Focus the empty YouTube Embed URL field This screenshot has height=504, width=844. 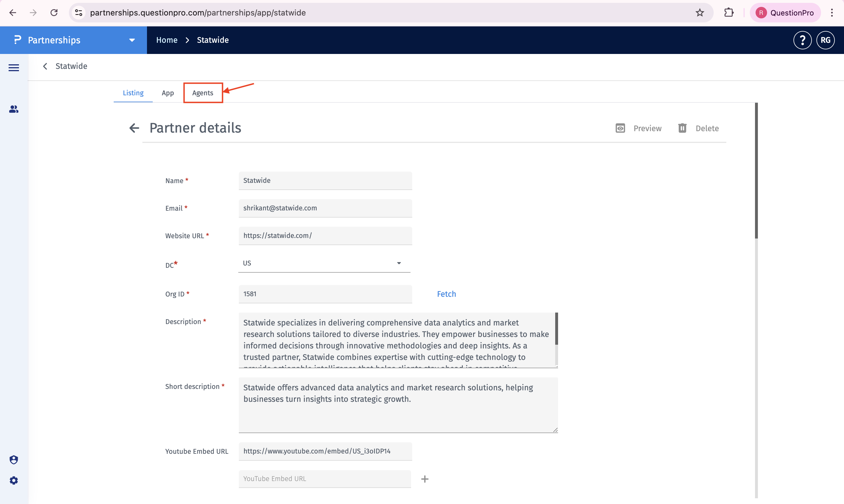point(325,479)
